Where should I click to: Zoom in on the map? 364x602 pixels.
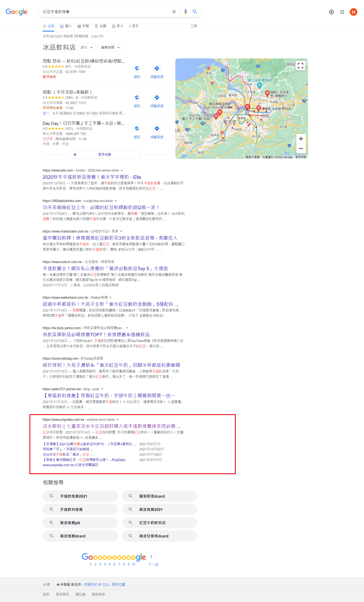tap(301, 139)
